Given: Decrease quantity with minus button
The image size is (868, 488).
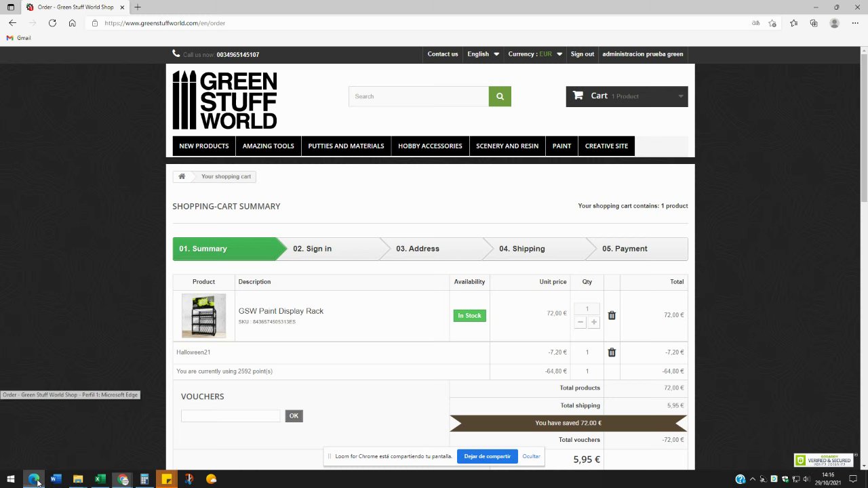Looking at the screenshot, I should [580, 323].
